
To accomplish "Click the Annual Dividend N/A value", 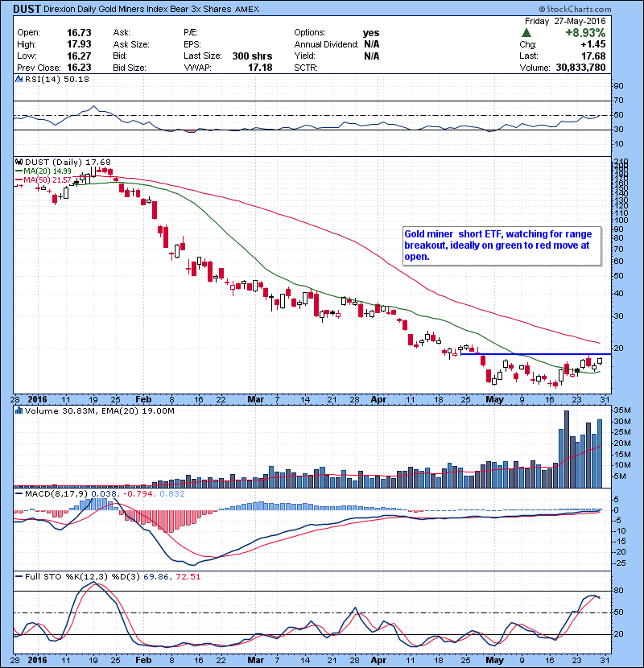I will 371,44.
